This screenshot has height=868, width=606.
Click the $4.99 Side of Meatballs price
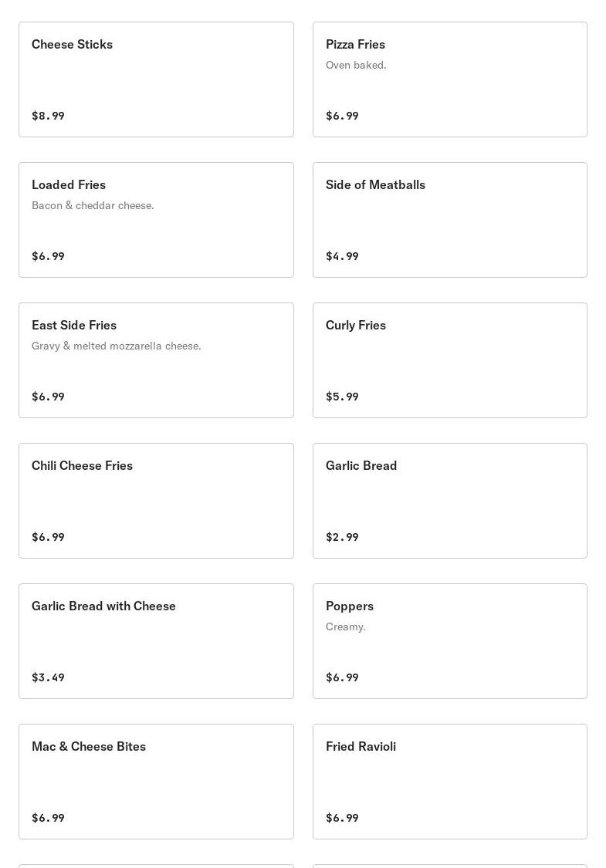(342, 256)
